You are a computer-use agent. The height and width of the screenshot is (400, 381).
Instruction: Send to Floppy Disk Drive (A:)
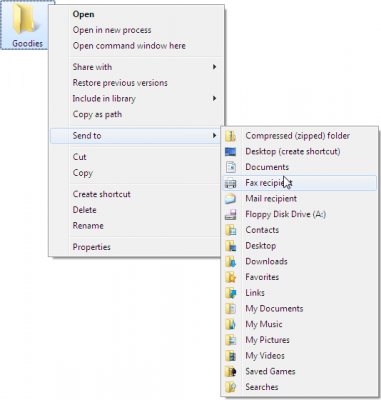[x=299, y=214]
